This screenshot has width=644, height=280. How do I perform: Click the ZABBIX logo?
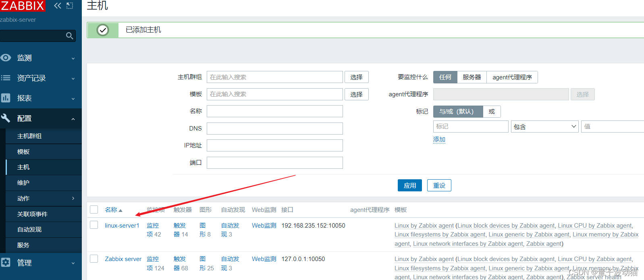[x=22, y=6]
